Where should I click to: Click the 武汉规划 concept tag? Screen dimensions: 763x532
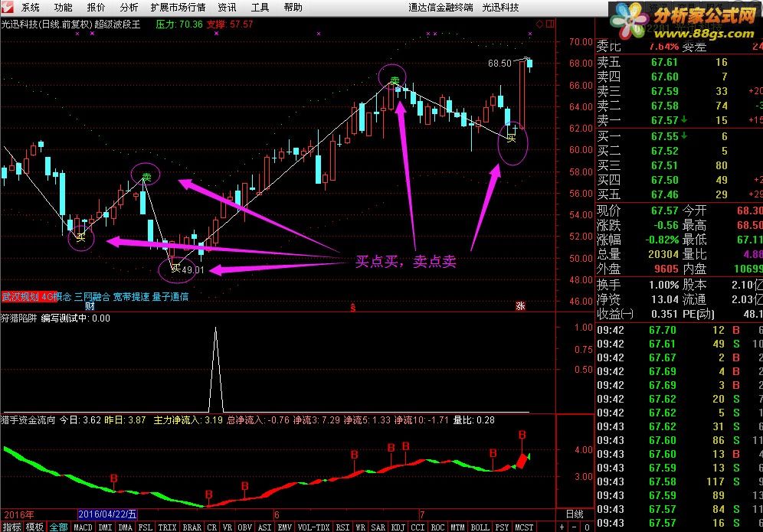[21, 297]
